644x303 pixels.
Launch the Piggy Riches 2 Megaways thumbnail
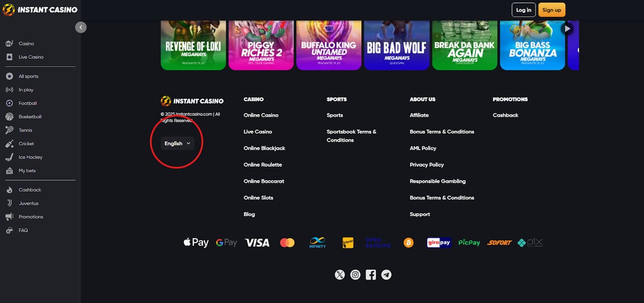pos(261,46)
